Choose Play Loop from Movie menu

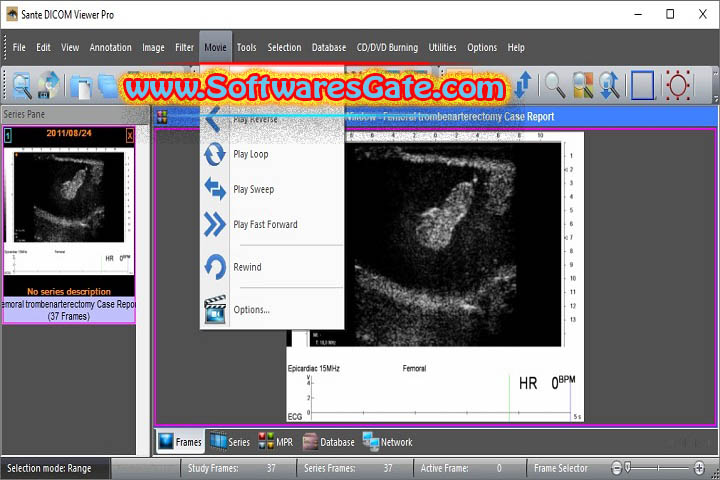tap(273, 154)
